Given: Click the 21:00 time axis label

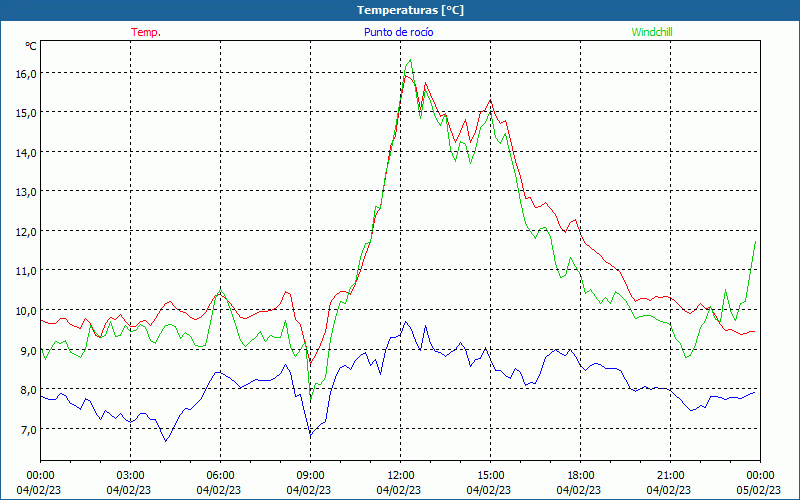Looking at the screenshot, I should coord(670,476).
